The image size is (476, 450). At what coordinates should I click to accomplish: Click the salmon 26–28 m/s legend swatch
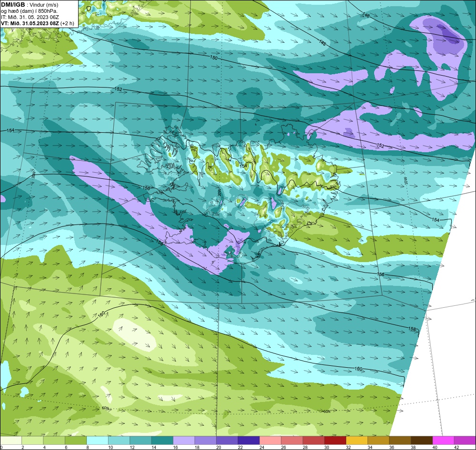click(x=292, y=440)
